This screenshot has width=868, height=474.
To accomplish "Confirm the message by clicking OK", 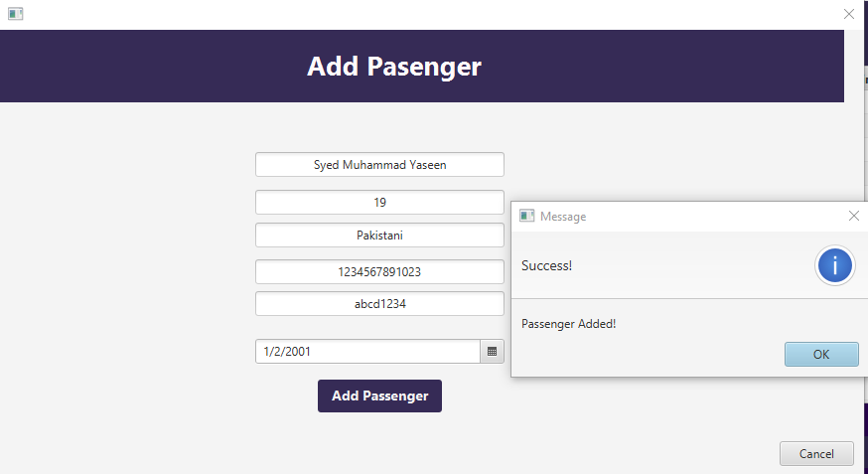I will (x=821, y=355).
